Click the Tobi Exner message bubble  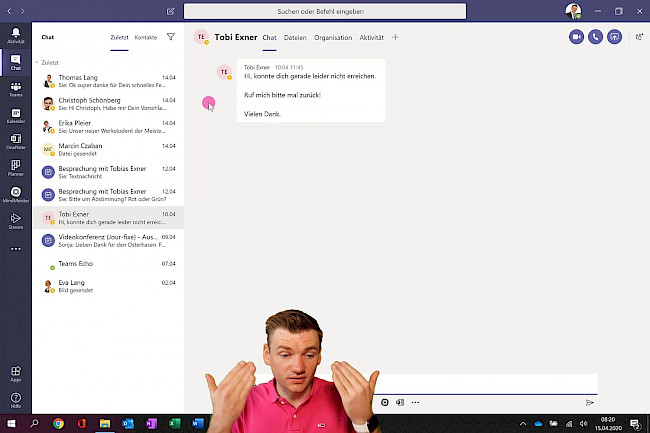(x=311, y=90)
